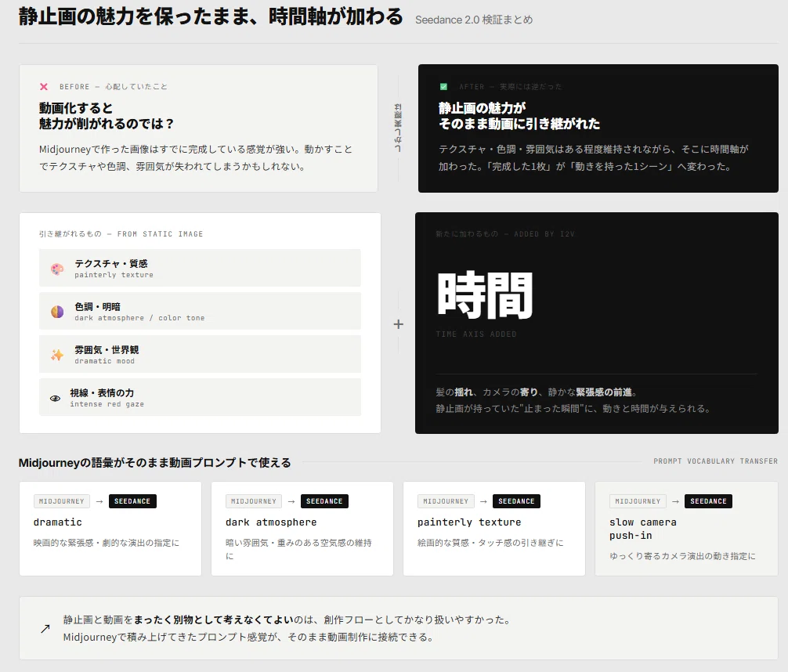The width and height of the screenshot is (788, 672).
Task: Click the sparkle icon for 雰囲気・世界観
Action: click(57, 355)
